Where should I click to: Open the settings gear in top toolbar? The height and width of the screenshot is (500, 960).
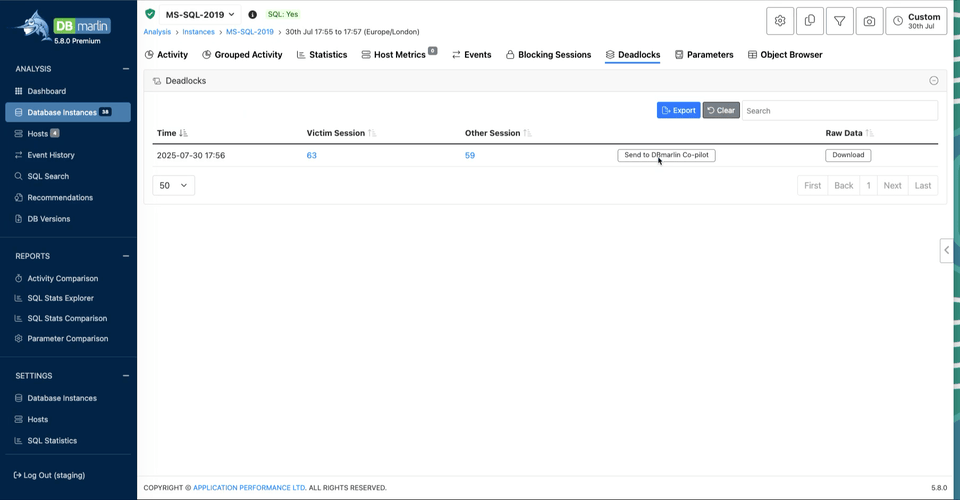[780, 20]
